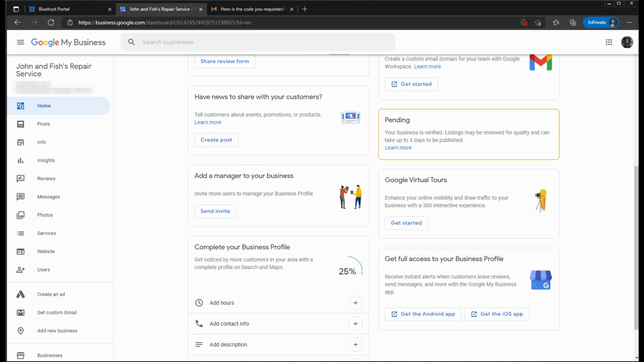The height and width of the screenshot is (362, 644).
Task: Select Services in the sidebar
Action: point(47,233)
